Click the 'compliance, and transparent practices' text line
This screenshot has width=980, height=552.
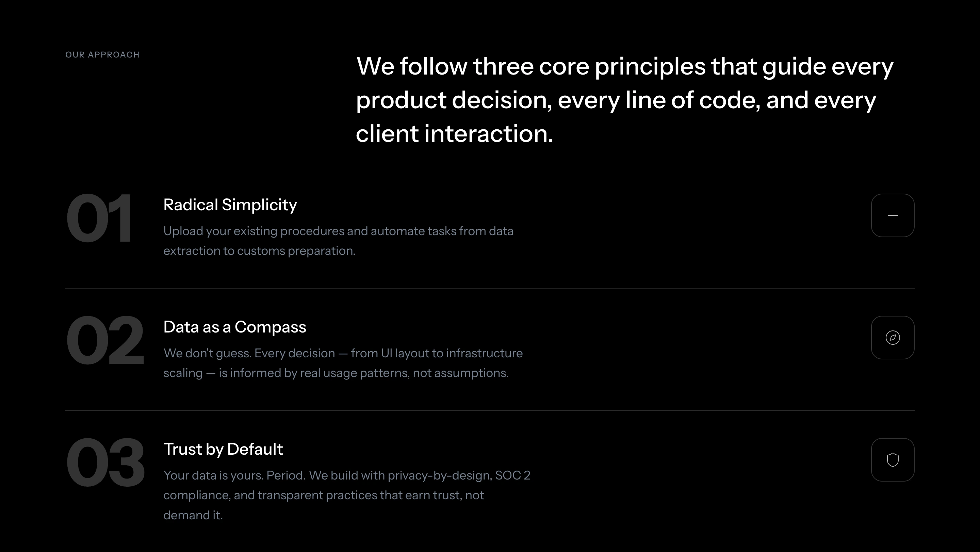tap(323, 495)
